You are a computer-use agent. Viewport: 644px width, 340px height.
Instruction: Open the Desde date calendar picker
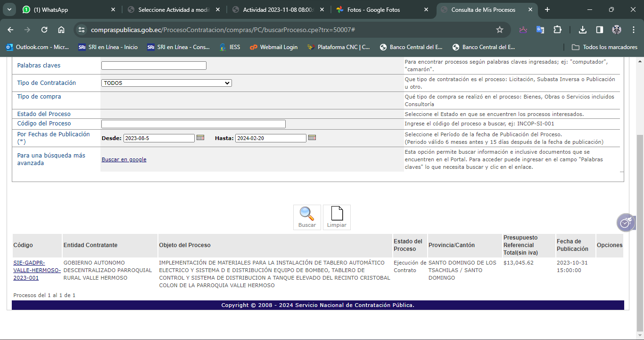pyautogui.click(x=200, y=138)
